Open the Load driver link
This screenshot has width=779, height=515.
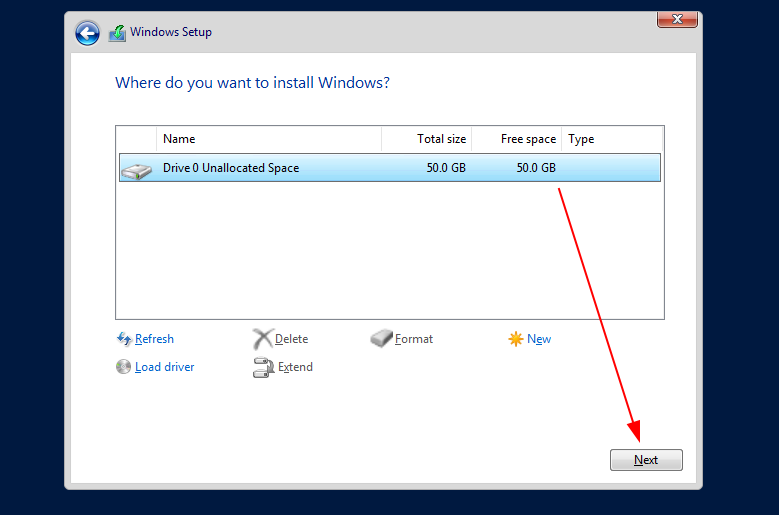tap(164, 367)
